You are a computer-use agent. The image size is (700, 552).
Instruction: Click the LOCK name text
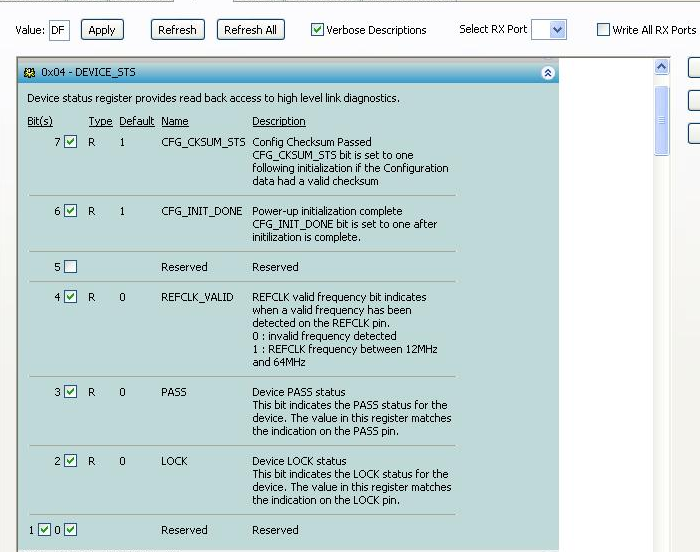pos(174,461)
